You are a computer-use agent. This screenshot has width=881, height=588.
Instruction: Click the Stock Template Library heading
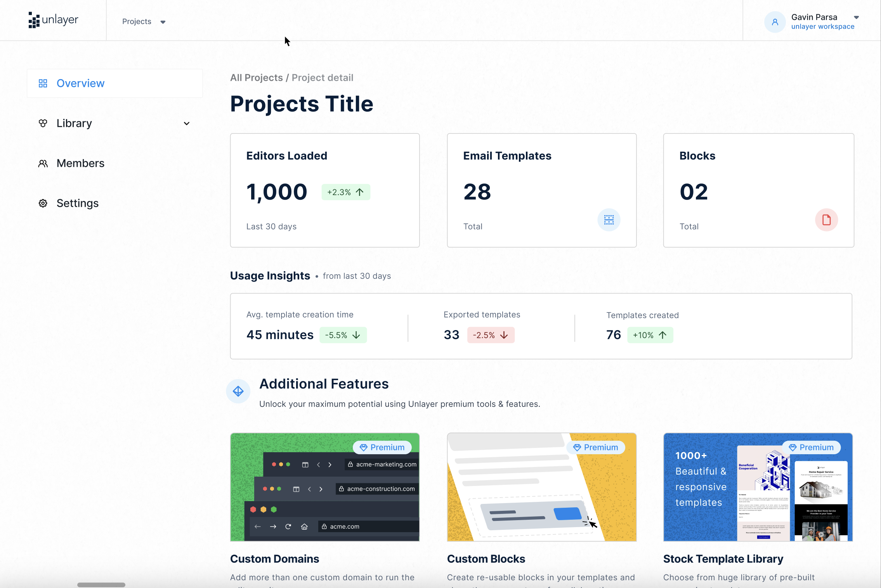point(723,559)
